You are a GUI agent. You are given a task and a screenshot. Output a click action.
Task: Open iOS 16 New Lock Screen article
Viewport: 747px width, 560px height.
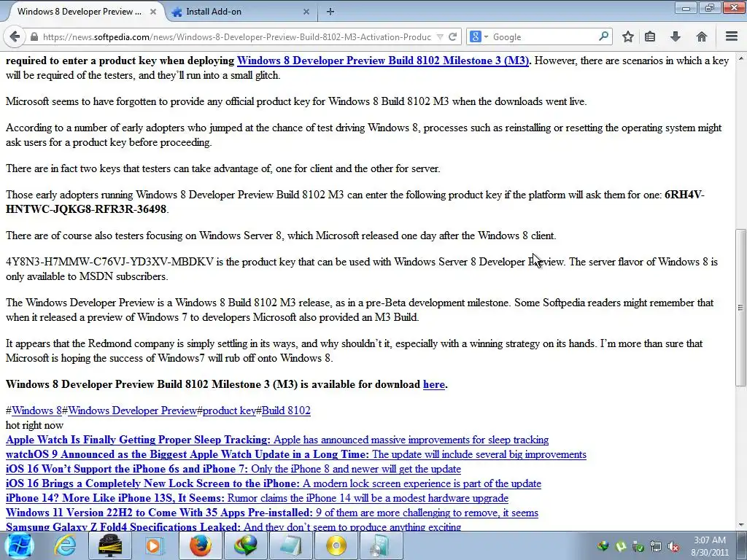pos(274,484)
